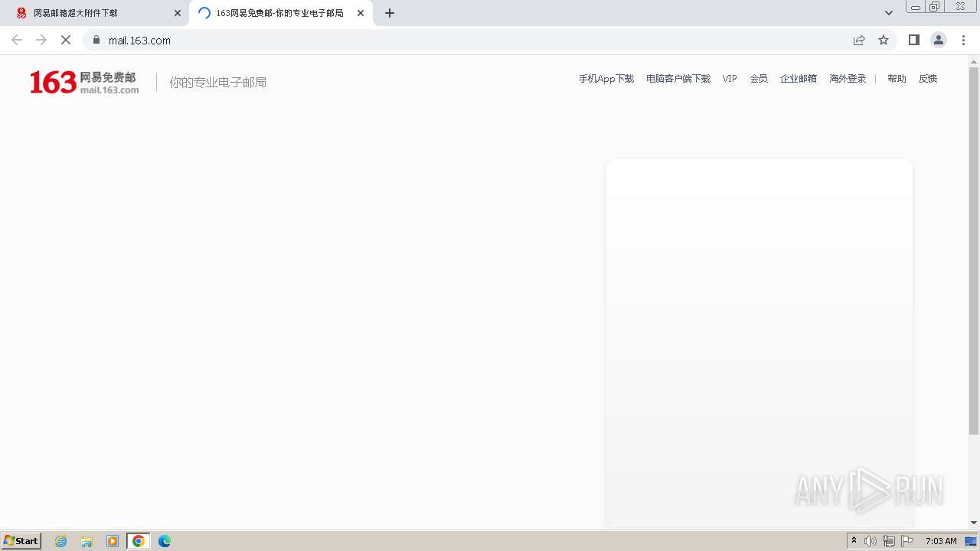Select Chrome in the taskbar
This screenshot has height=551, width=980.
click(139, 541)
